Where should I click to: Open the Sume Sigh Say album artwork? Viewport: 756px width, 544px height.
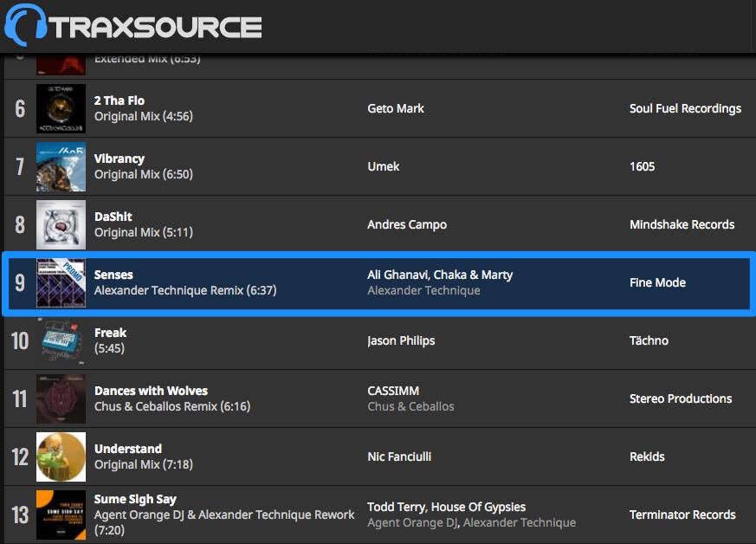point(61,515)
